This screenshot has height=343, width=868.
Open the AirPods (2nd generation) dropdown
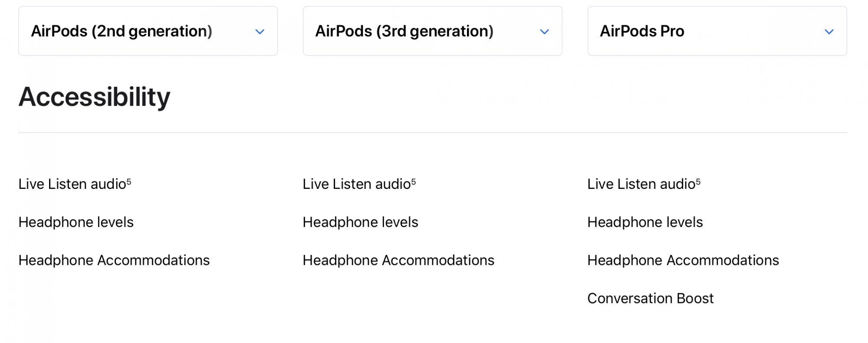(x=148, y=31)
